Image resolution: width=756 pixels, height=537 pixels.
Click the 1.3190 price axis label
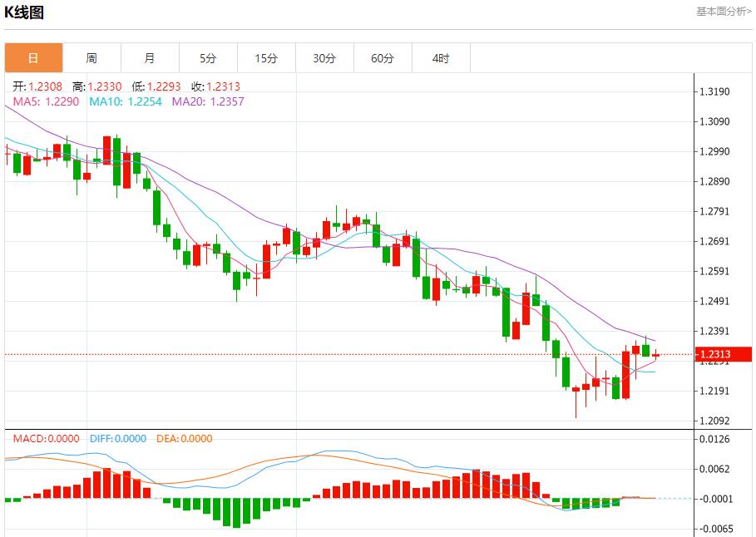(x=717, y=91)
